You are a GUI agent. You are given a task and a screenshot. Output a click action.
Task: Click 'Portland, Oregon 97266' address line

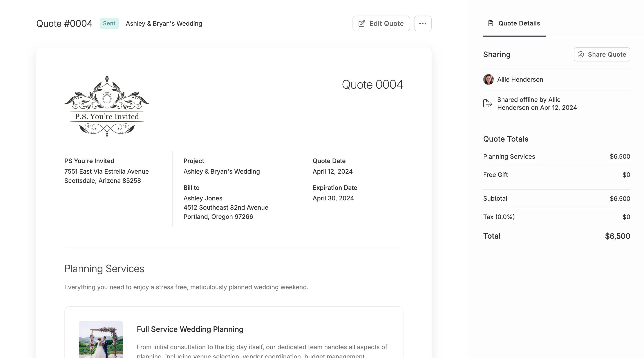[x=218, y=217]
